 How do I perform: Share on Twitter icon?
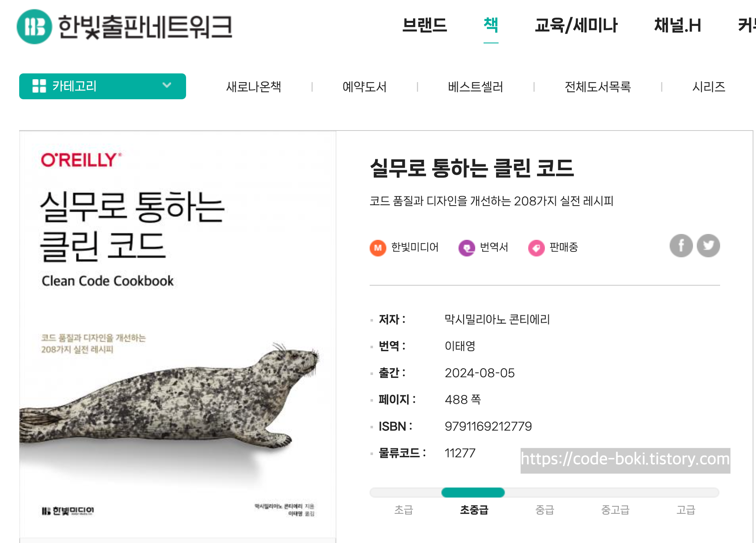tap(708, 246)
